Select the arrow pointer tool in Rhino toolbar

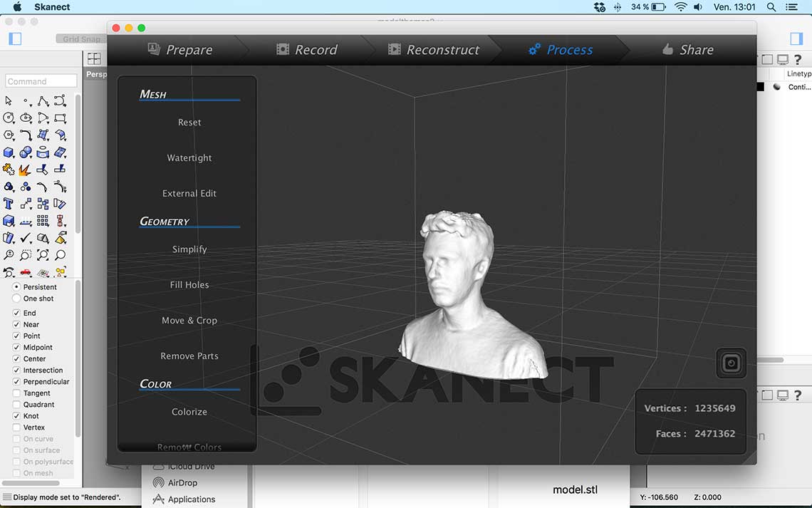9,100
